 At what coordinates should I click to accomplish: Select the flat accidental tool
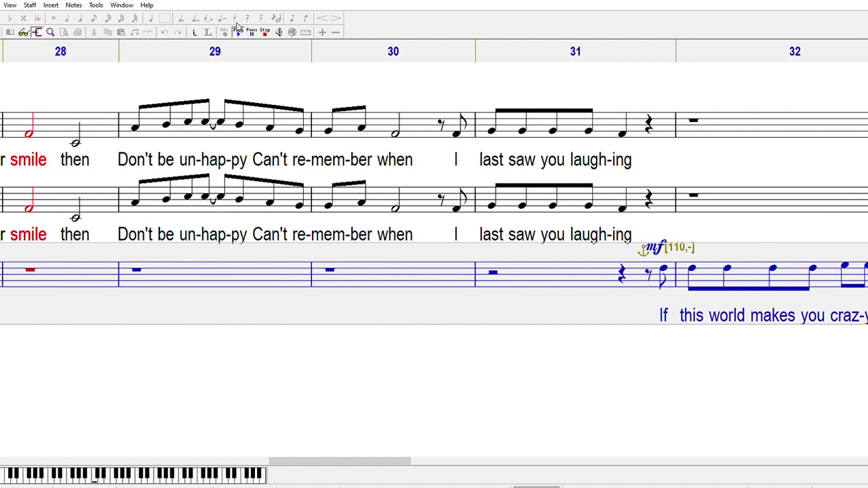coord(9,18)
